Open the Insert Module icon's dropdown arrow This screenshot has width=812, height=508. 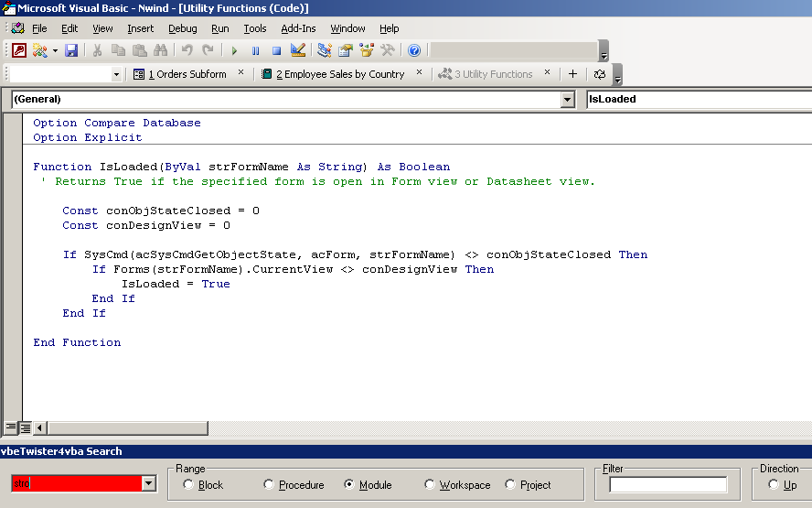point(55,50)
